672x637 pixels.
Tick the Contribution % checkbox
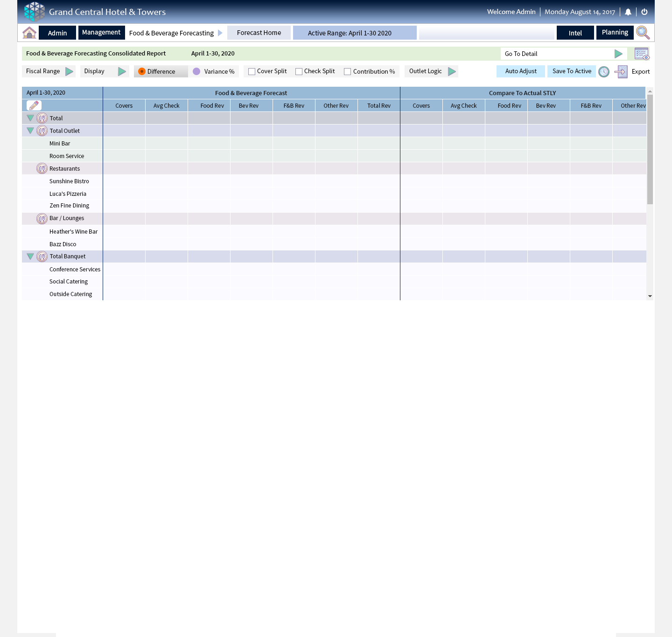coord(348,72)
